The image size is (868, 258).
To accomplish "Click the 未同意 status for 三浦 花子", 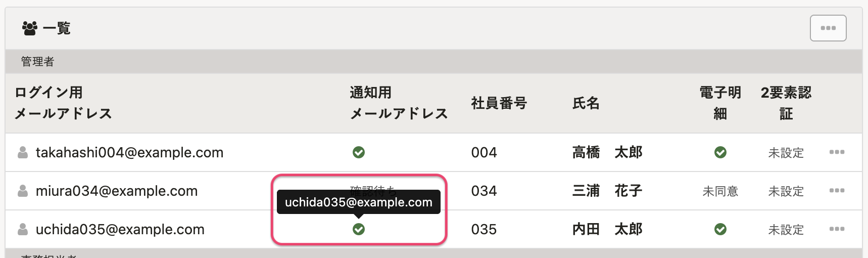I will 720,191.
